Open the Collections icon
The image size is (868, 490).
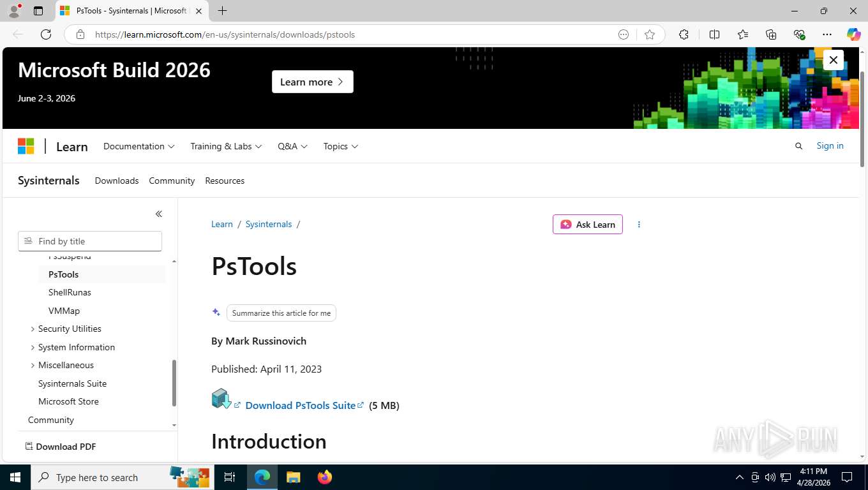(771, 34)
